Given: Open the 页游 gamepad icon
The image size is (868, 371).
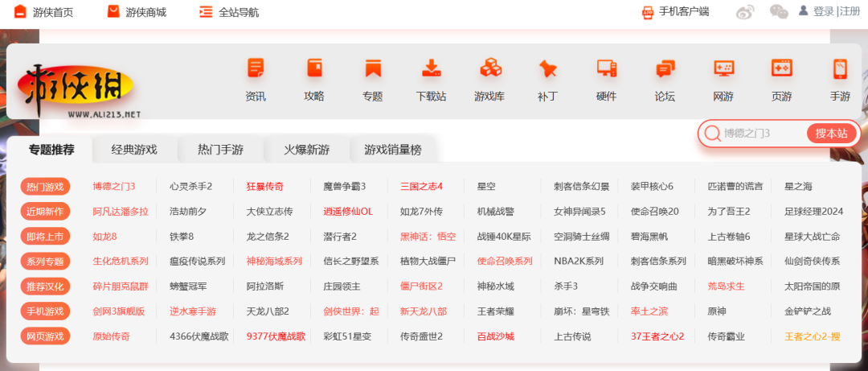Looking at the screenshot, I should 782,68.
